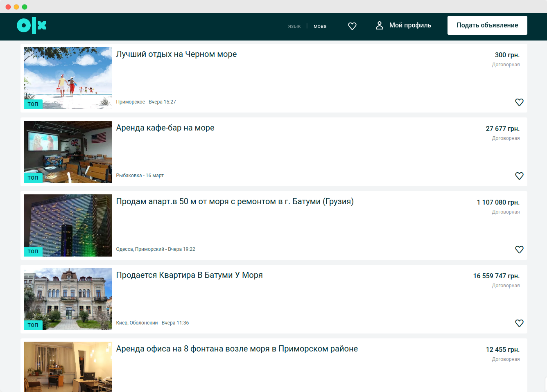Click price '12 455 грн.'
Viewport: 547px width, 392px height.
click(503, 349)
